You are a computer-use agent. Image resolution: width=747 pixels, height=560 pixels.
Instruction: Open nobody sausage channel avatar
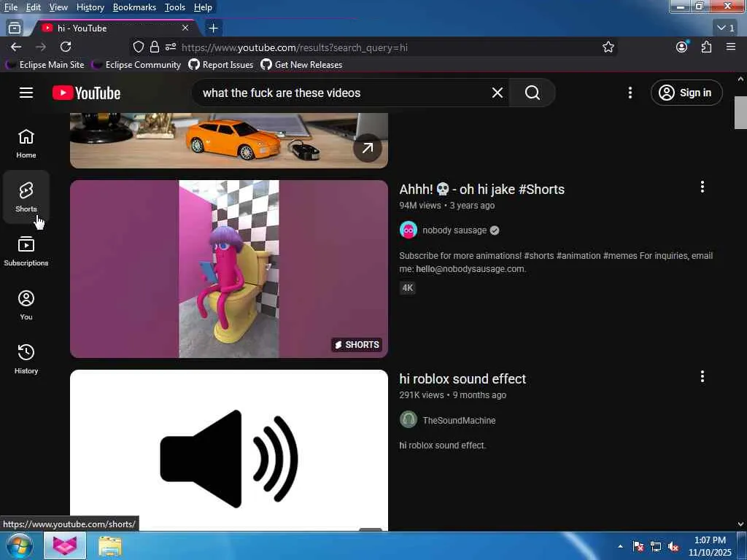[409, 230]
